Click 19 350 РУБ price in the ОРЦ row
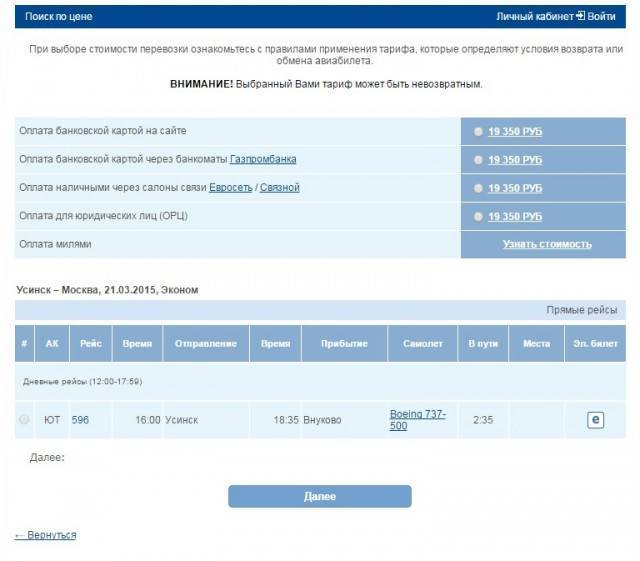This screenshot has height=561, width=640. pyautogui.click(x=515, y=216)
